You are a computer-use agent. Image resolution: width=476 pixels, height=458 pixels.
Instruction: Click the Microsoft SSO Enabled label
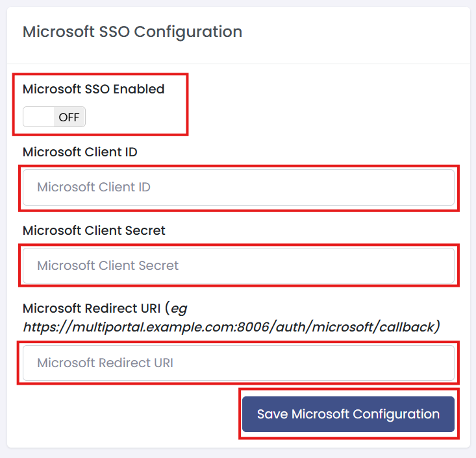click(94, 89)
